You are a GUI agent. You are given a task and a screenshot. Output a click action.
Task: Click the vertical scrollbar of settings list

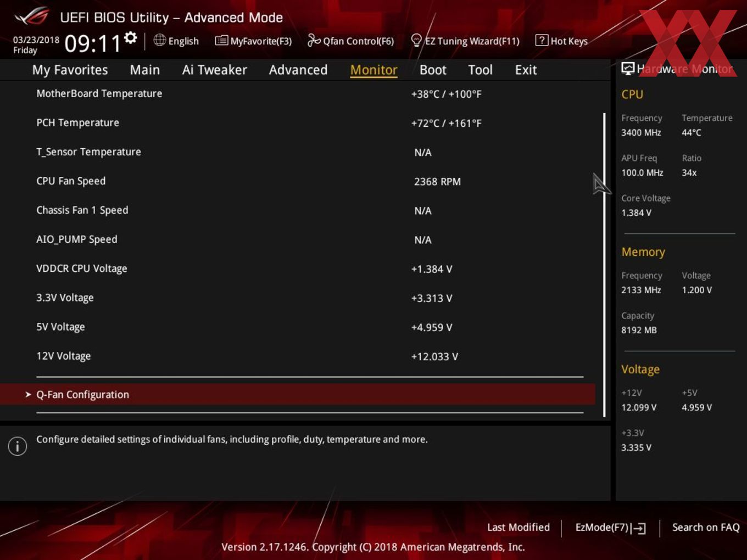pos(604,265)
